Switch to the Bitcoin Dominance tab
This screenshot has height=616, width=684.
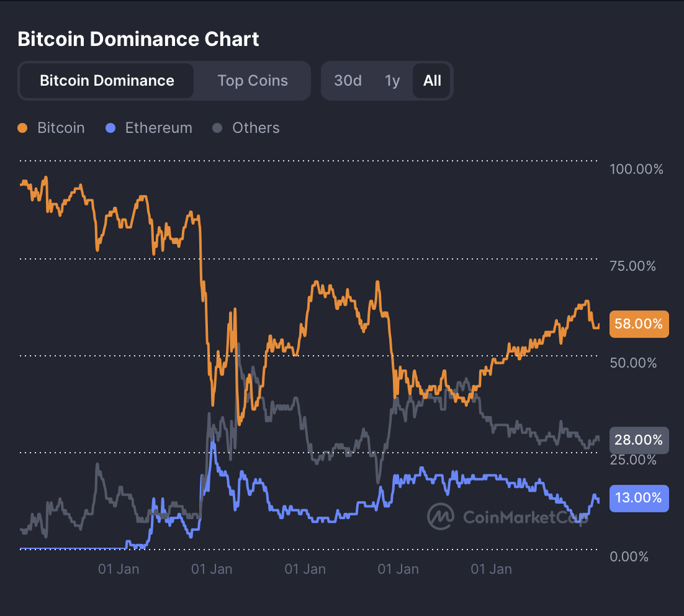107,81
